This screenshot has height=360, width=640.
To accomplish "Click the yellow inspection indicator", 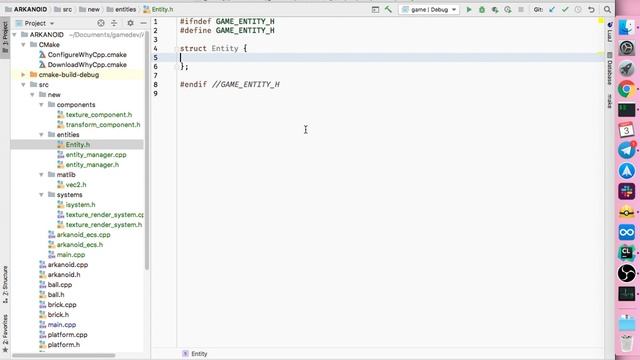I will point(601,21).
